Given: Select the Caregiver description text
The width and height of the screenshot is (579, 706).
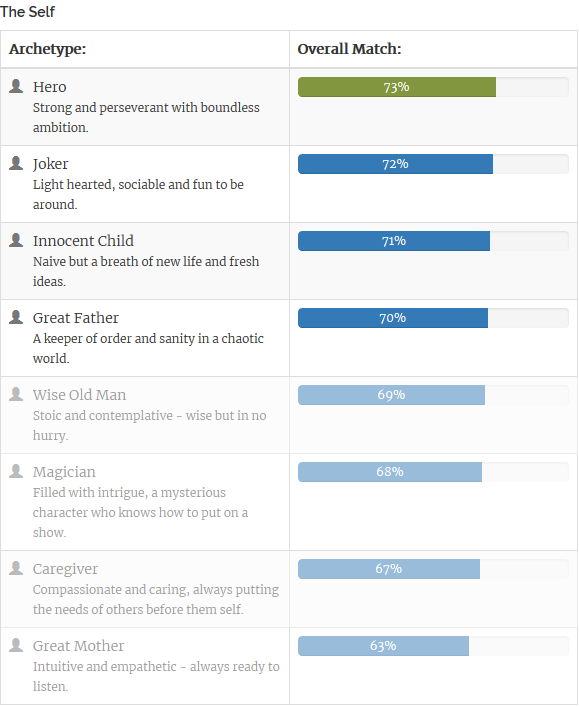Looking at the screenshot, I should pos(156,599).
